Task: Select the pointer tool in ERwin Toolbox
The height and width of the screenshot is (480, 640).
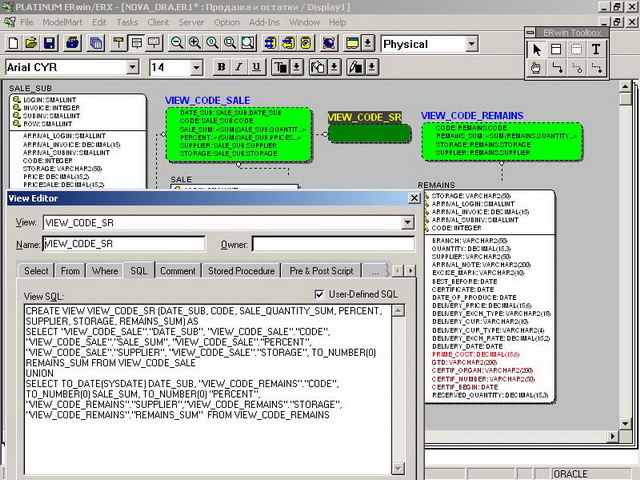Action: click(x=536, y=50)
